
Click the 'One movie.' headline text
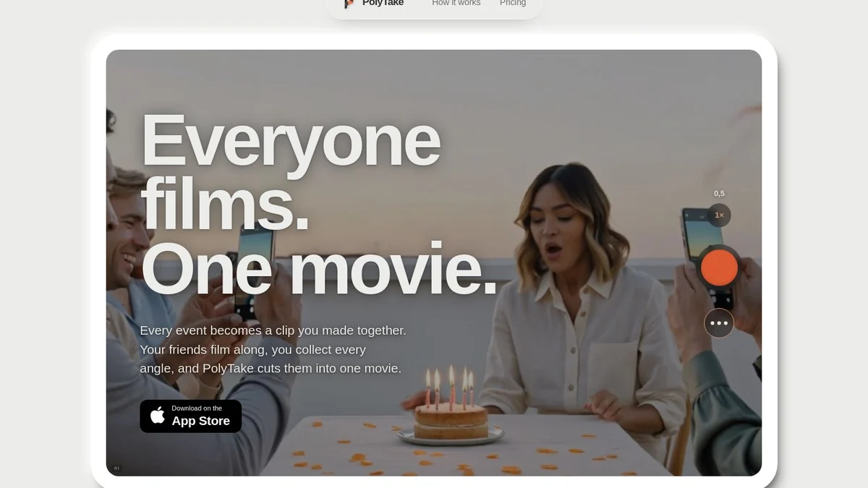[319, 267]
